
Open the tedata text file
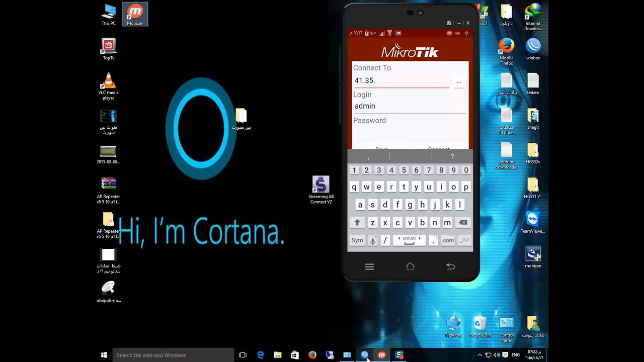(533, 84)
